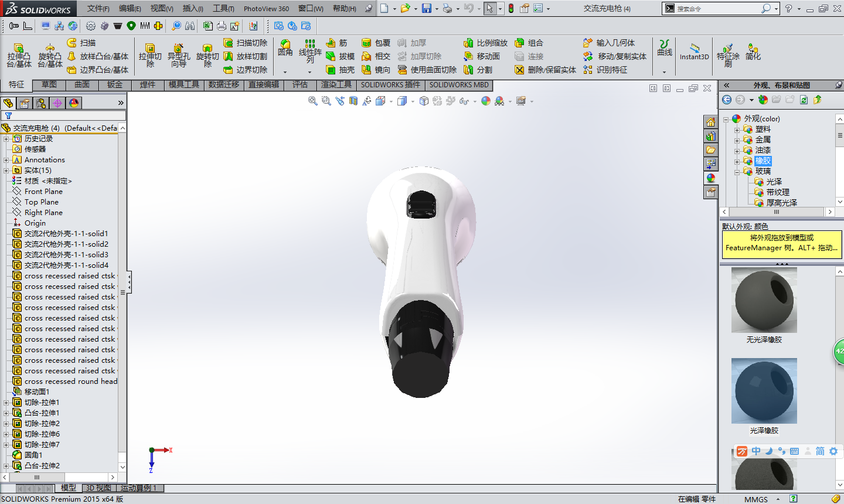Open the 插入(I) menu
The image size is (844, 504).
click(193, 8)
